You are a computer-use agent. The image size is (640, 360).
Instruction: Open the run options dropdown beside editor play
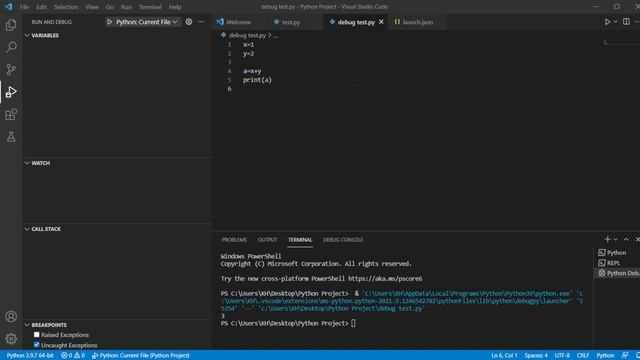pos(616,22)
